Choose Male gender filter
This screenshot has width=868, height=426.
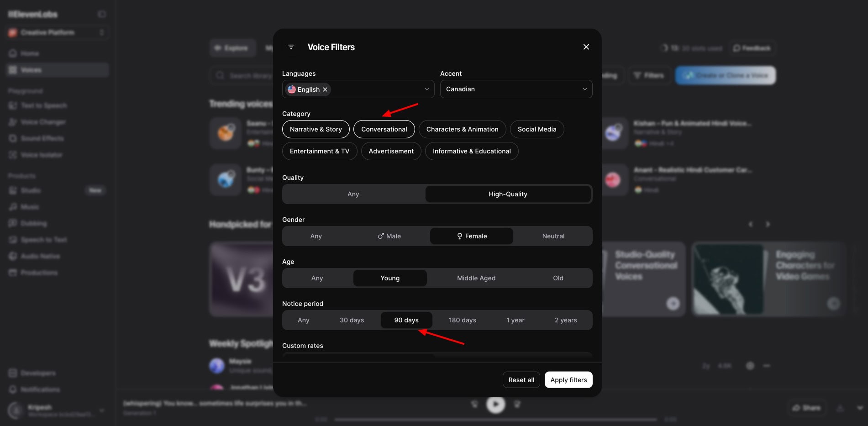[x=389, y=236]
